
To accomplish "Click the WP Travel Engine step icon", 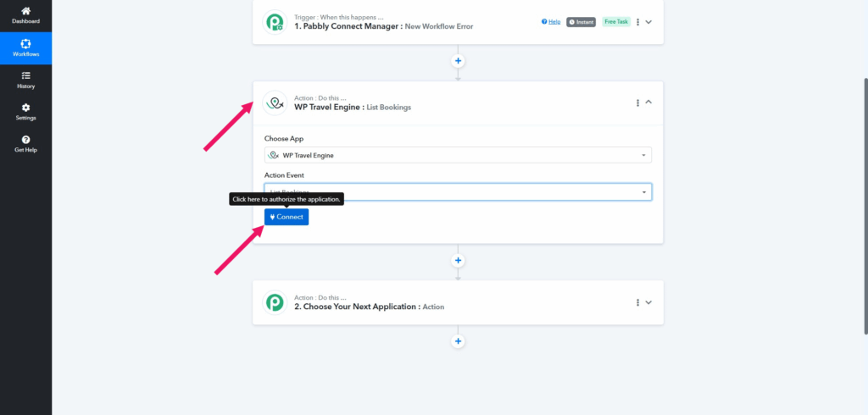I will click(275, 102).
